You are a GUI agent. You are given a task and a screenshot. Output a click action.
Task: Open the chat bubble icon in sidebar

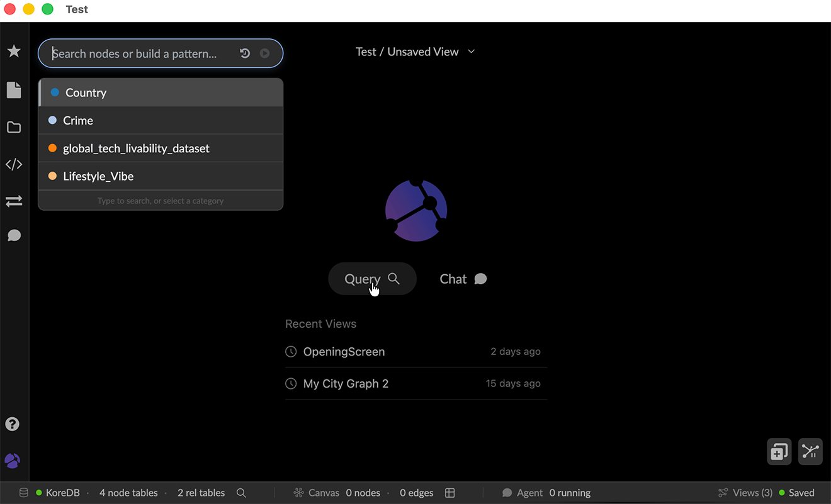pyautogui.click(x=14, y=235)
